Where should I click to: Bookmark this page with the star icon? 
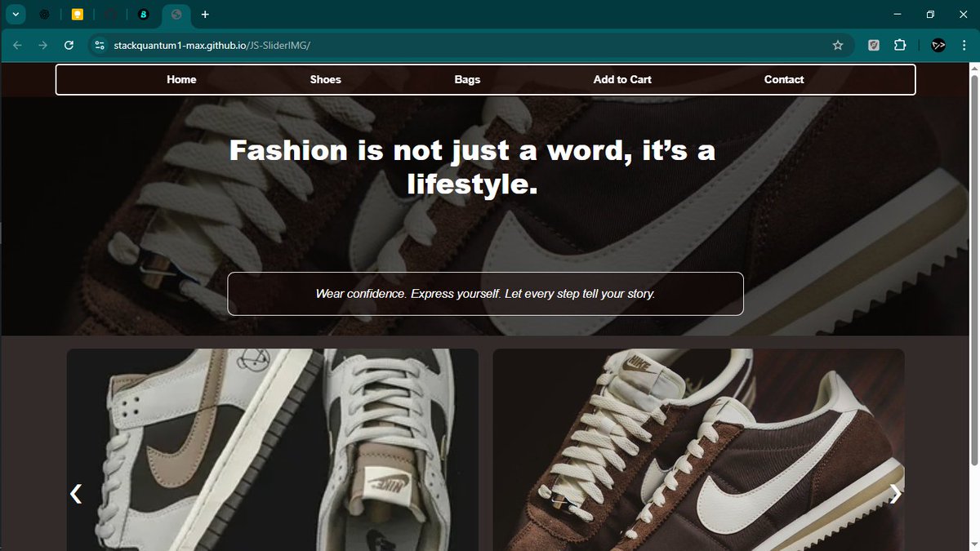(837, 45)
